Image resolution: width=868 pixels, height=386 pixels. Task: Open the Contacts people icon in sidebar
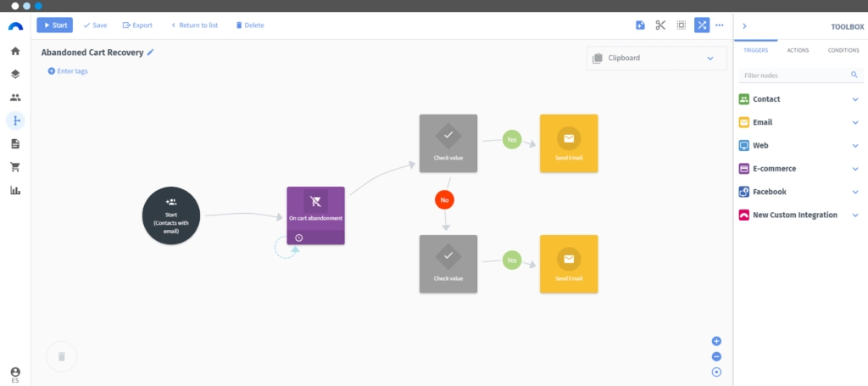coord(15,98)
